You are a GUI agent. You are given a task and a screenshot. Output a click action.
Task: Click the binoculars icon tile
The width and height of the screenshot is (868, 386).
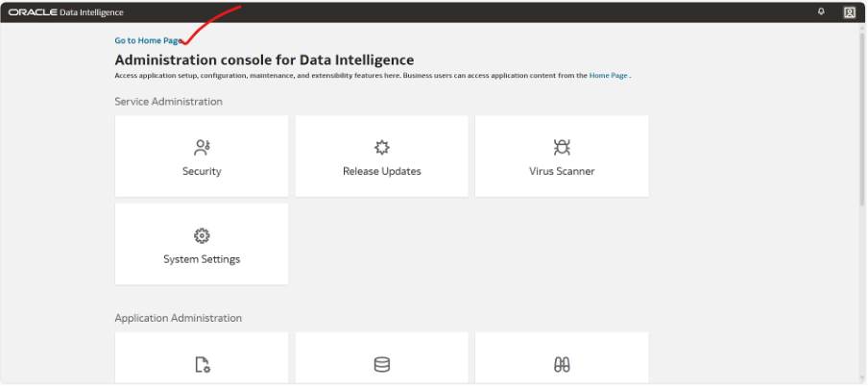(x=562, y=365)
